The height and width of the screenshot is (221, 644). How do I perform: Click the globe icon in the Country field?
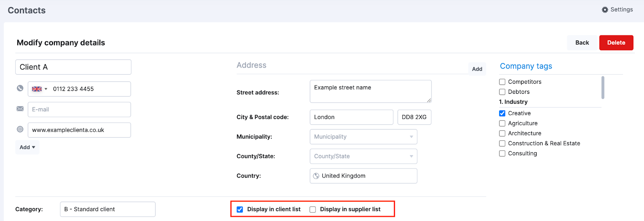point(316,176)
